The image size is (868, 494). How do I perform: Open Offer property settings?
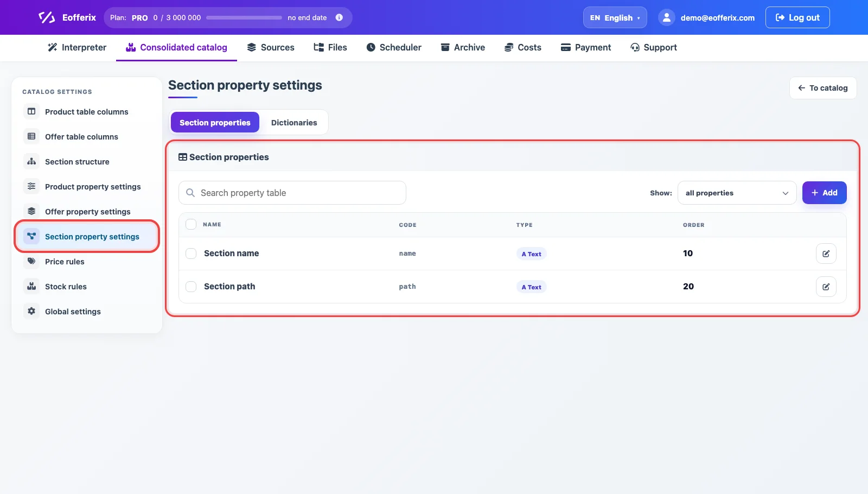click(87, 211)
